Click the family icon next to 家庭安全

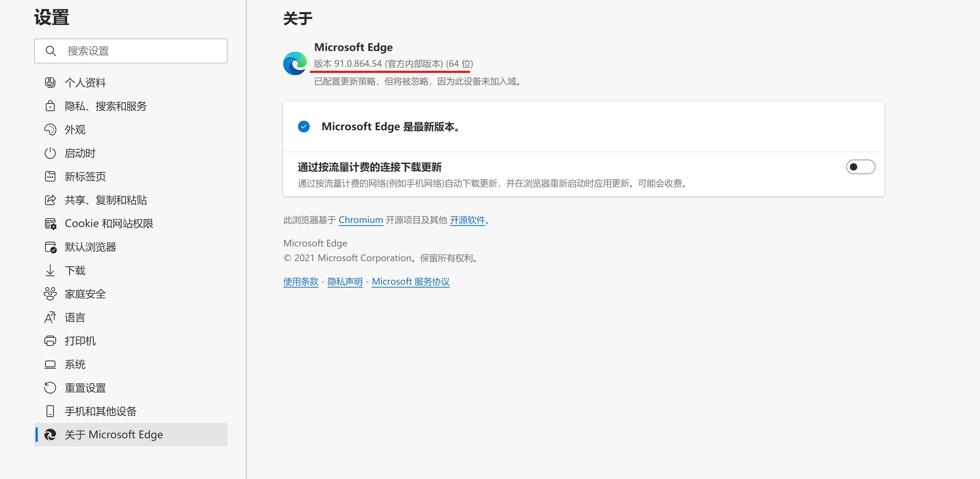point(50,294)
